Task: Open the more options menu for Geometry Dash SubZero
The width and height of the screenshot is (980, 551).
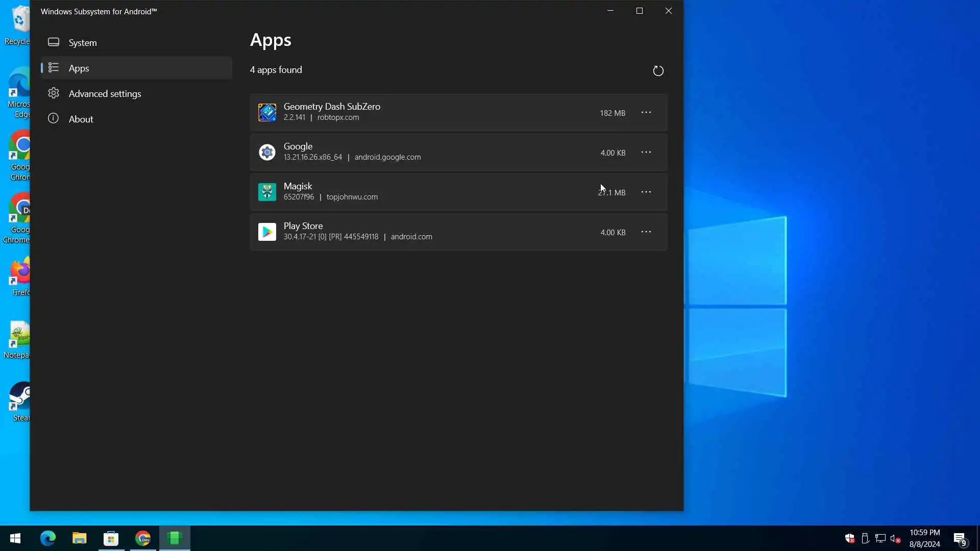Action: pos(646,112)
